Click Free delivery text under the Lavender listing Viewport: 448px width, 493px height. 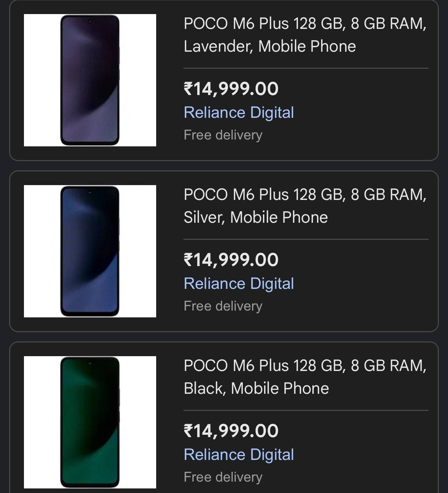(x=223, y=135)
